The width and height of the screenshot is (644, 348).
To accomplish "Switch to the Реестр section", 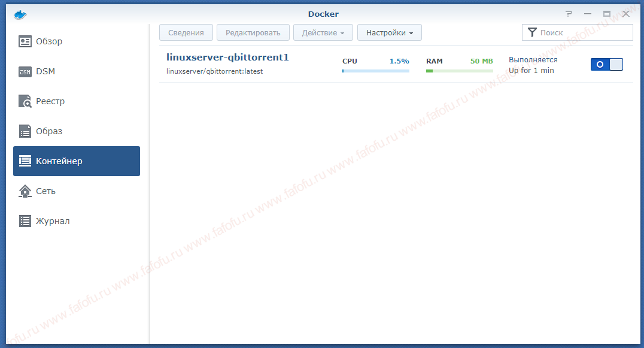I will pyautogui.click(x=77, y=101).
